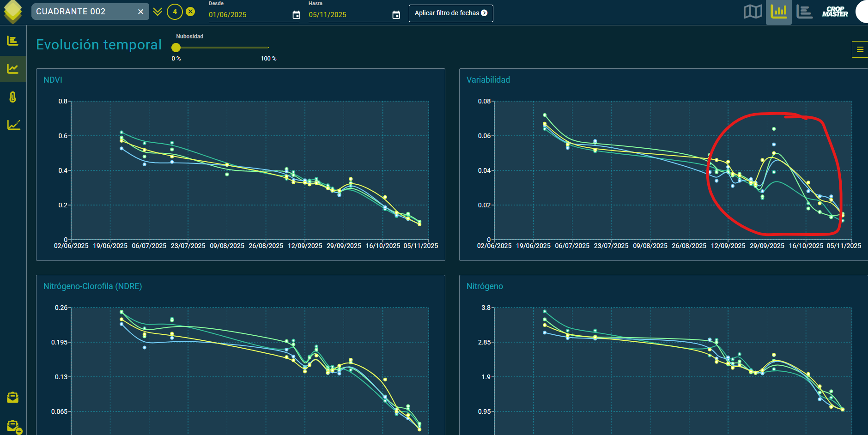Image resolution: width=868 pixels, height=435 pixels.
Task: Open the Hasta calendar picker icon
Action: [x=396, y=15]
